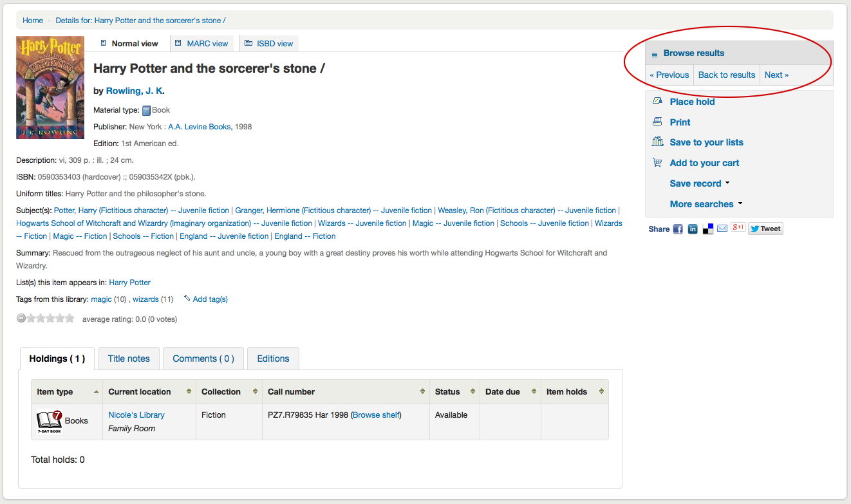Click the Place hold icon
The image size is (851, 504).
pyautogui.click(x=657, y=101)
